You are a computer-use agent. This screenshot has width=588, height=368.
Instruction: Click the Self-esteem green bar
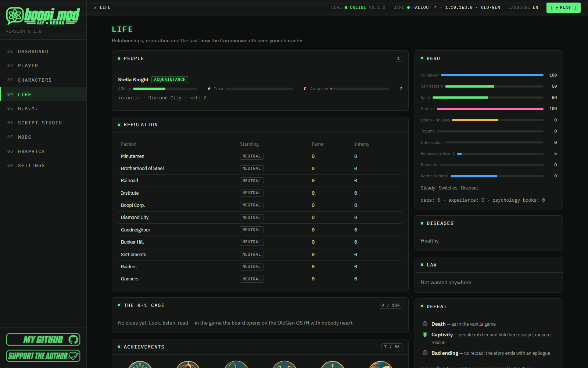coord(494,86)
